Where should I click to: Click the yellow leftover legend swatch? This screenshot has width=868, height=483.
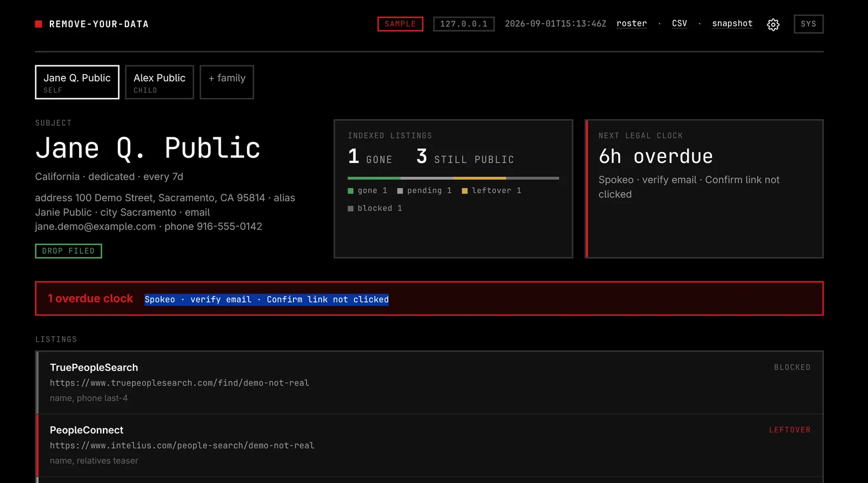coord(465,191)
